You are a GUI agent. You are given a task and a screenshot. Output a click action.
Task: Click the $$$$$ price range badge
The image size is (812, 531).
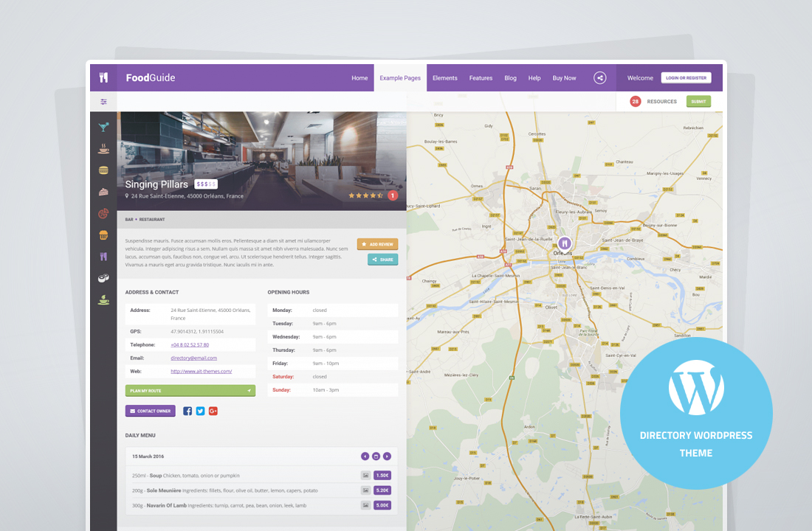206,184
